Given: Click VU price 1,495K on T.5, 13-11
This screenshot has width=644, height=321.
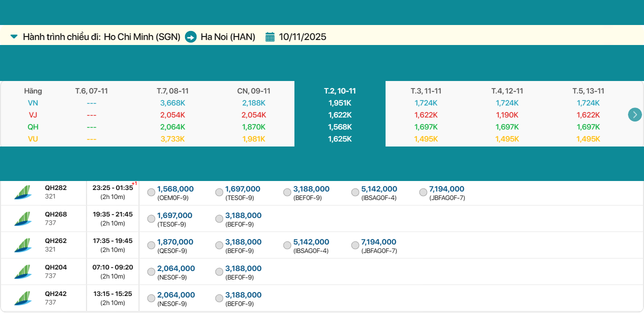Looking at the screenshot, I should click(588, 139).
